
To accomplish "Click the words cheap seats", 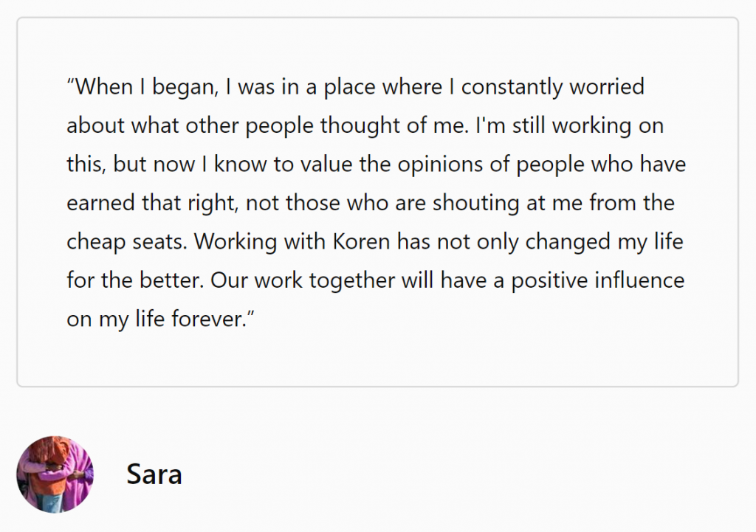I will (126, 242).
